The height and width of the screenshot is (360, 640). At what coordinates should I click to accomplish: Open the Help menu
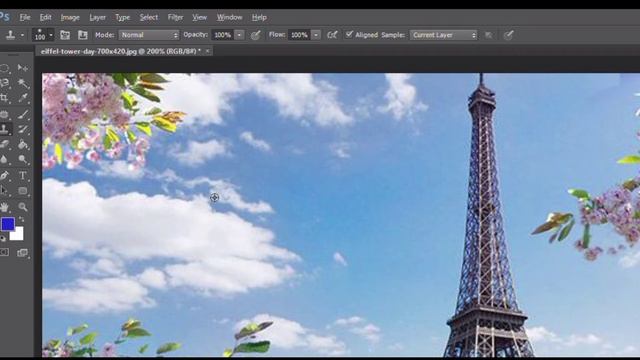click(x=259, y=18)
